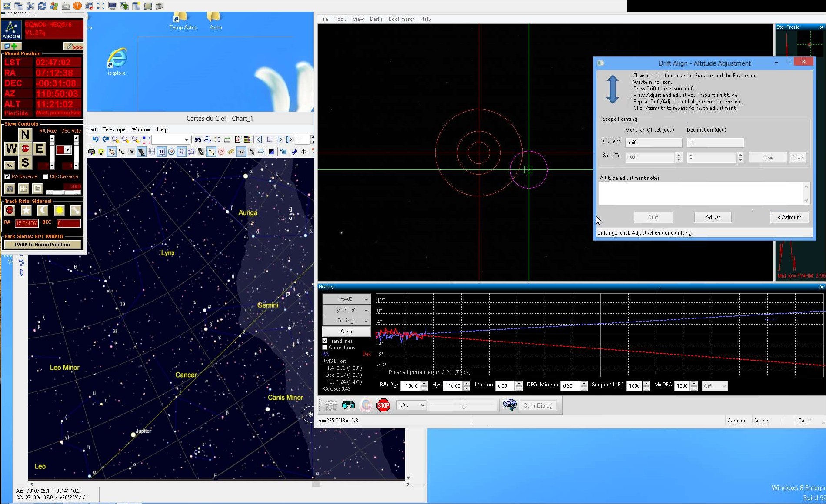Image resolution: width=826 pixels, height=504 pixels.
Task: Slew the mount South in EQMOD
Action: point(25,163)
